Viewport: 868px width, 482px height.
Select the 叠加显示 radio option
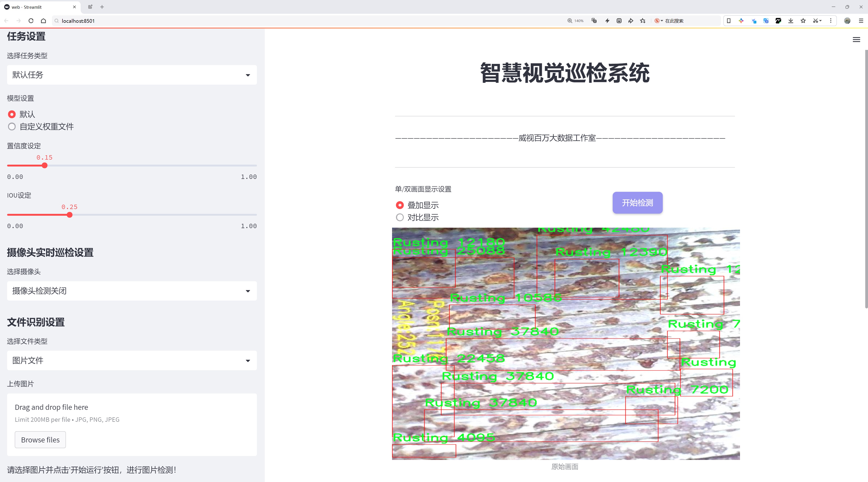coord(400,205)
